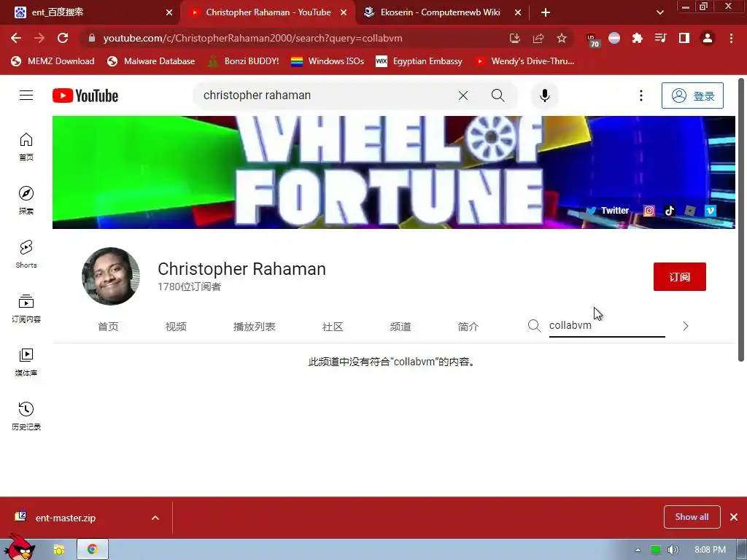Open the MEMZ Download bookmark
Viewport: 747px width, 560px height.
click(x=53, y=61)
